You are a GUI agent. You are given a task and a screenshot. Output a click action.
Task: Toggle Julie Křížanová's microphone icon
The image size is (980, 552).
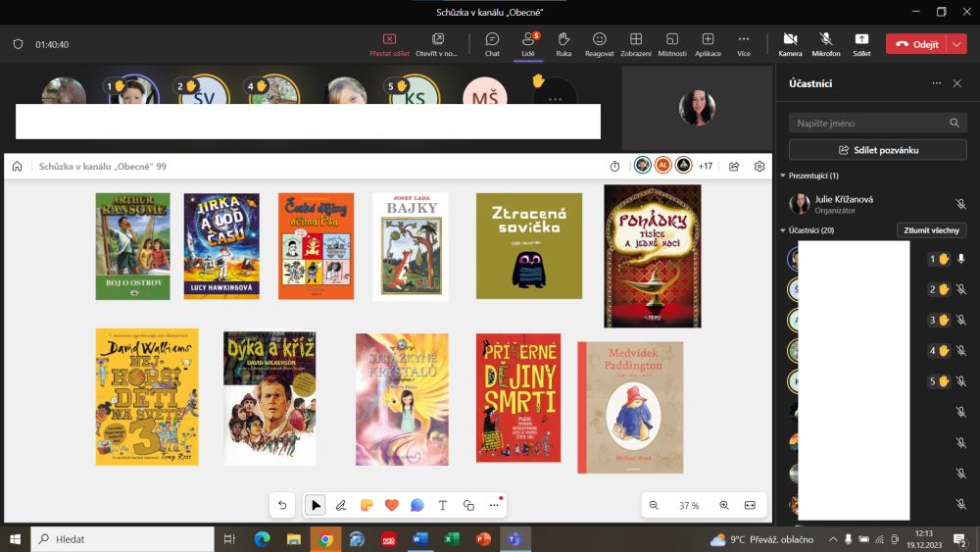coord(960,204)
